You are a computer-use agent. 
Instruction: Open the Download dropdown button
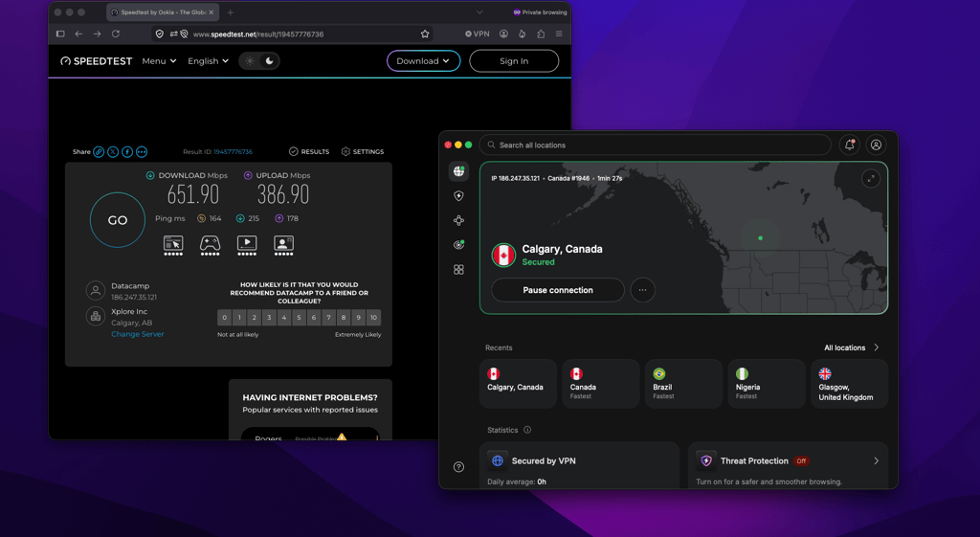pos(423,60)
